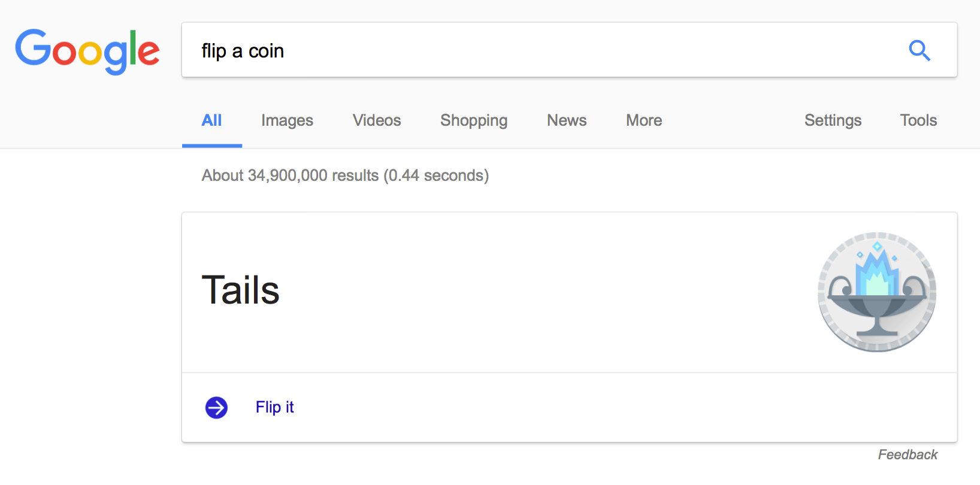Show the News results tab
Image resolution: width=980 pixels, height=485 pixels.
point(567,120)
